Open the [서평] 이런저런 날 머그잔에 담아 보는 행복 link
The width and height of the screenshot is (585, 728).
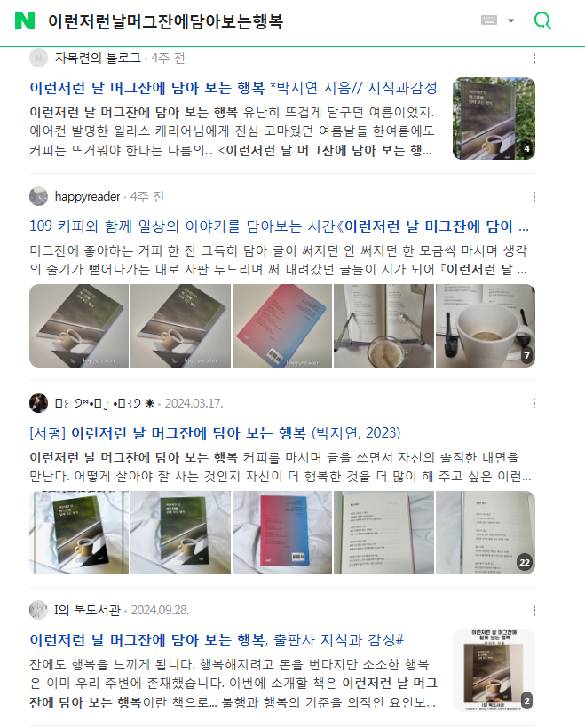coord(215,433)
